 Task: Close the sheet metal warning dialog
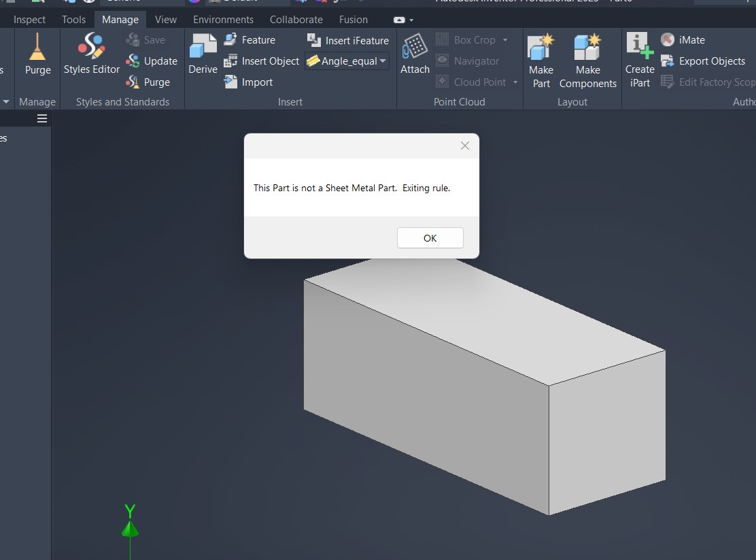464,146
